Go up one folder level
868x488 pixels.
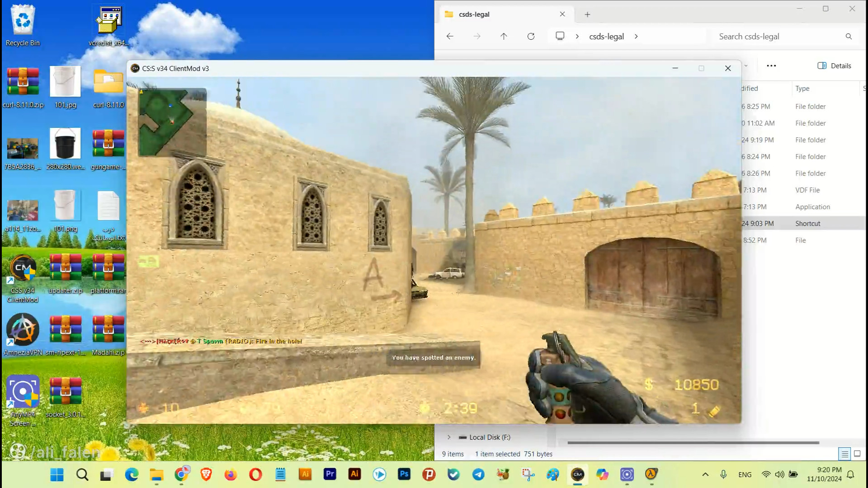pos(504,37)
